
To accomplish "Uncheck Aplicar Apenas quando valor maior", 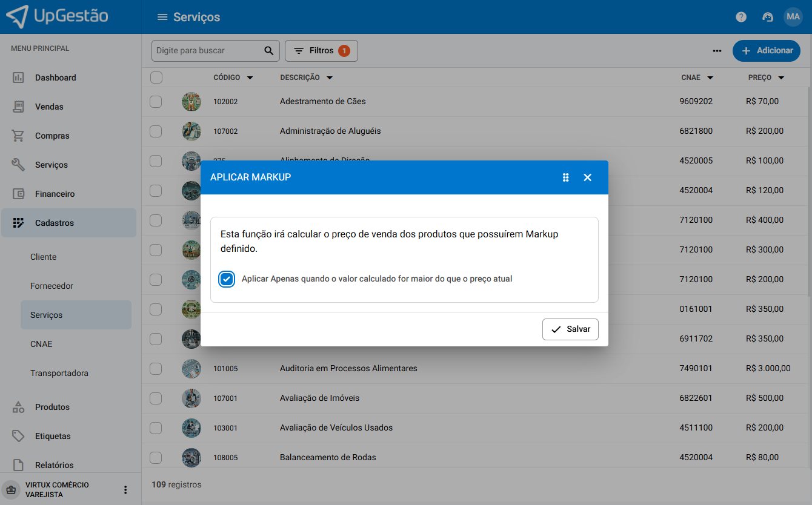I will (227, 279).
